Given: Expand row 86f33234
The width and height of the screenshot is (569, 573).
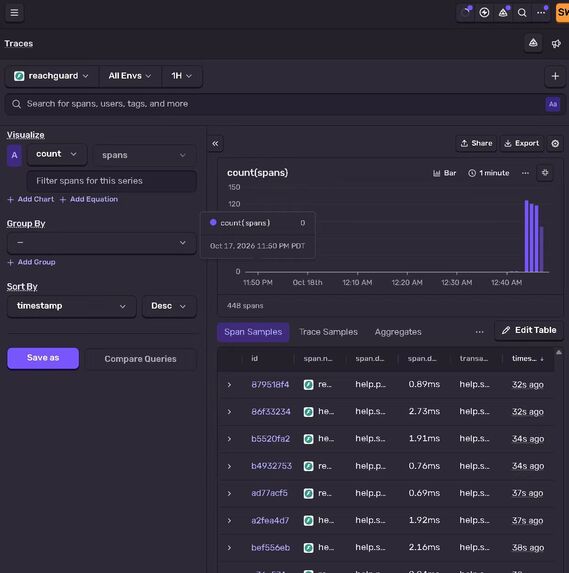Looking at the screenshot, I should click(x=229, y=412).
